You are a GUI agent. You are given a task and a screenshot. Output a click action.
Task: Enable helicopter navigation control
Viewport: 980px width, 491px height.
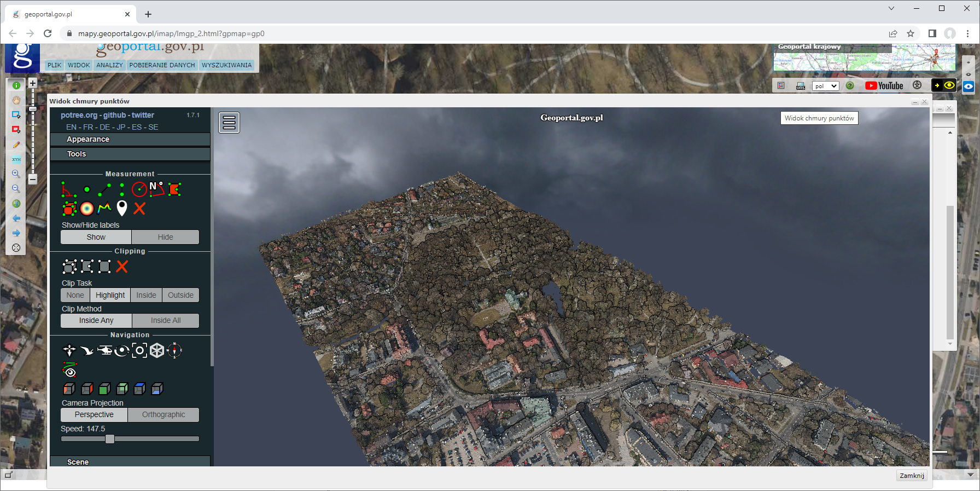coord(104,350)
